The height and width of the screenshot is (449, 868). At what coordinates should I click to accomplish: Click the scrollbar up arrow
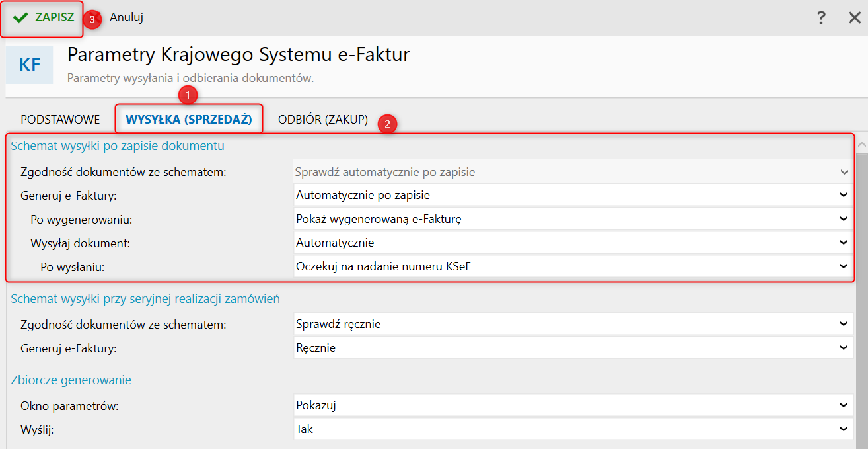click(861, 144)
